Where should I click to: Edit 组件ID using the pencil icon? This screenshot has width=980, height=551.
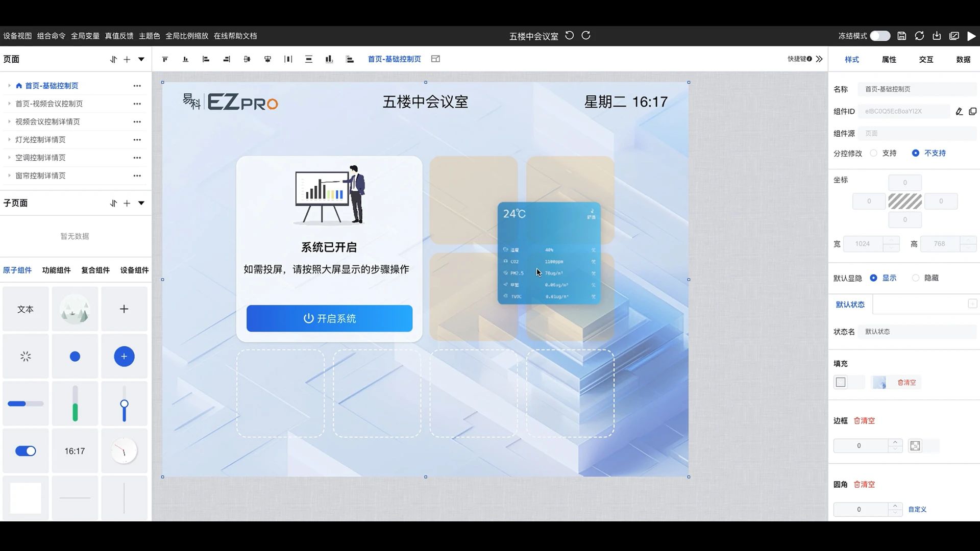(959, 111)
